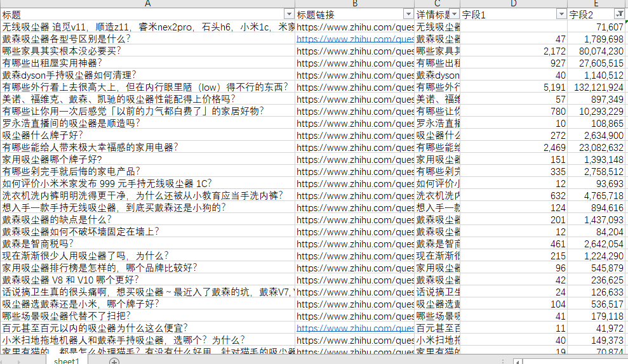Select 详情标题 cell in 罗永浩直播间 row
628x364 pixels.
[437, 123]
